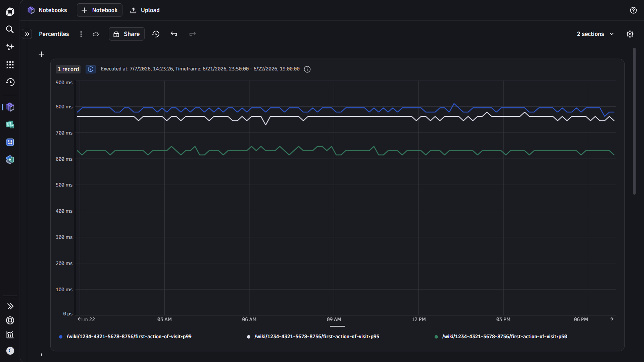The height and width of the screenshot is (362, 644).
Task: Open the Davis AI sparkle icon
Action: pyautogui.click(x=10, y=47)
